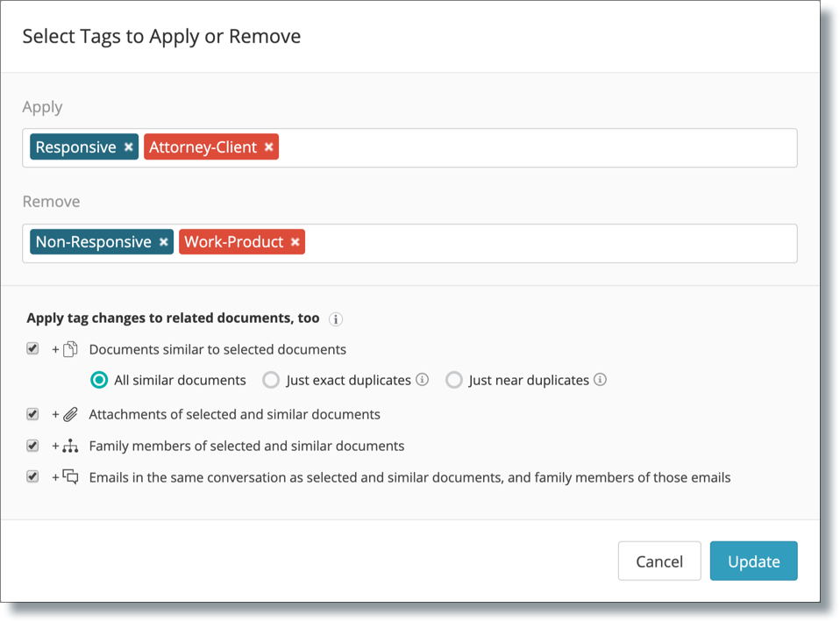Cancel the tag selection dialog
This screenshot has width=840, height=622.
(659, 561)
